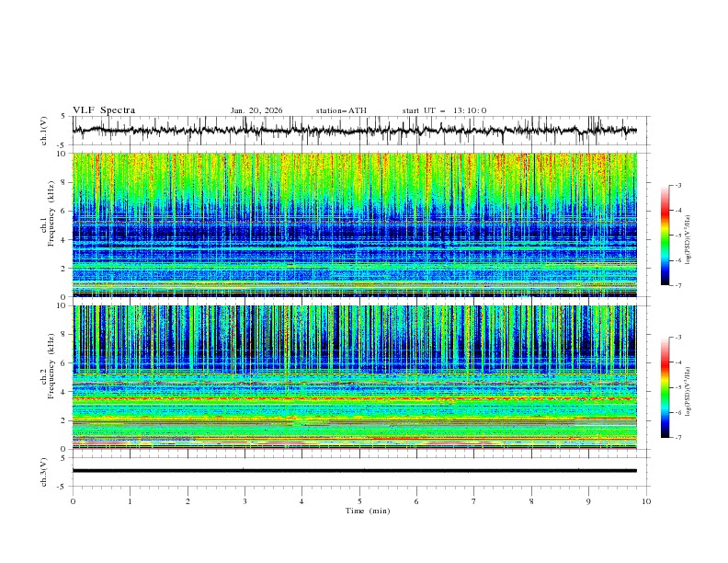The width and height of the screenshot is (728, 563).
Task: Click the station=ATH label
Action: (341, 110)
